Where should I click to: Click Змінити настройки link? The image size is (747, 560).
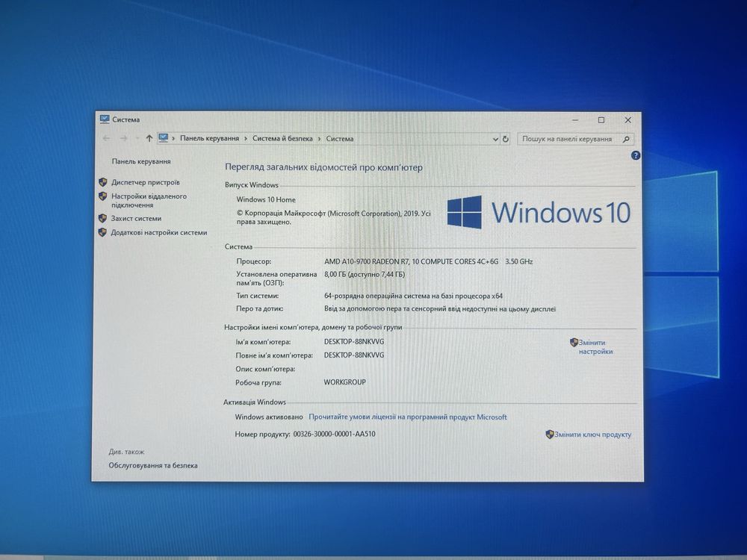[595, 347]
